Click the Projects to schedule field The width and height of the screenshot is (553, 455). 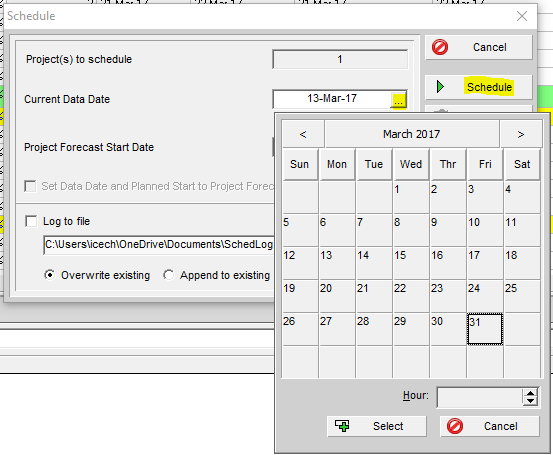[340, 59]
